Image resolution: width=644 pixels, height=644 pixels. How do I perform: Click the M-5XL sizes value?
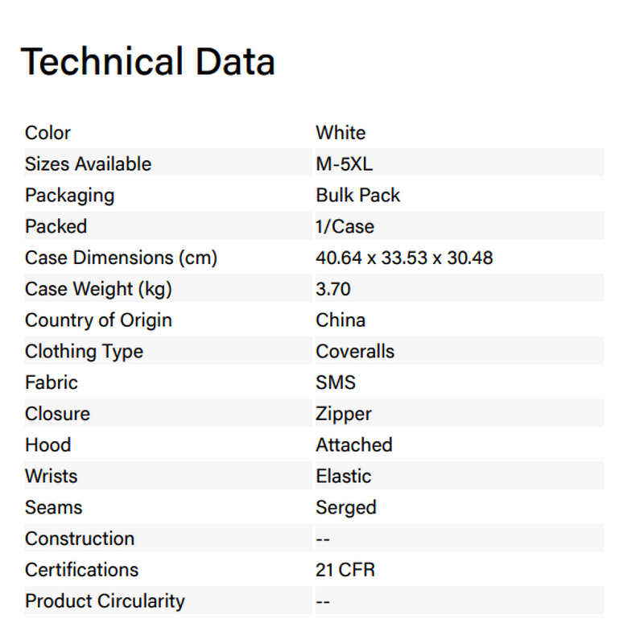tap(345, 164)
